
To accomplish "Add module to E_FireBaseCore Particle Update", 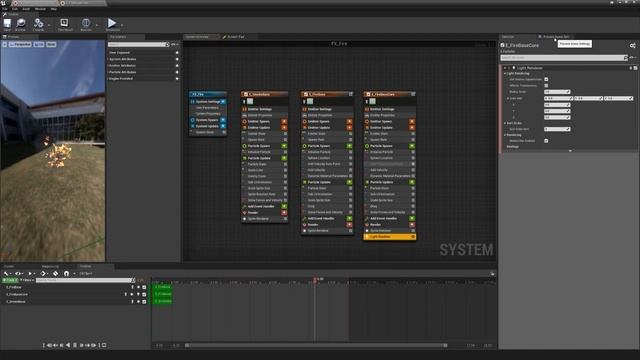I will (x=412, y=182).
